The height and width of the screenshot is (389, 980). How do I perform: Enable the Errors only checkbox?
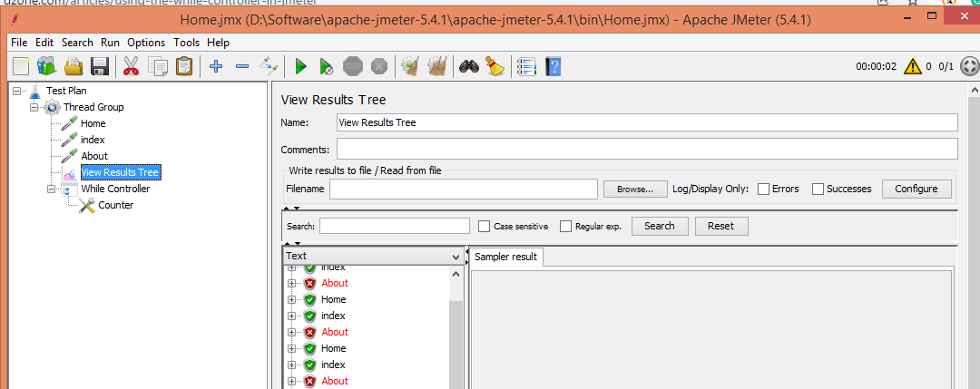click(763, 189)
